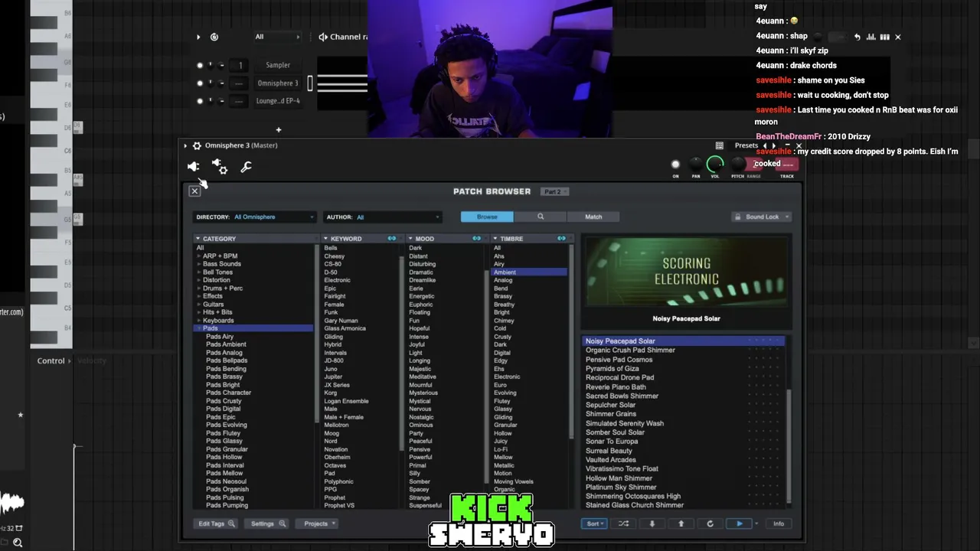Open the Sort options menu
Screen dimensions: 980x551
(593, 523)
